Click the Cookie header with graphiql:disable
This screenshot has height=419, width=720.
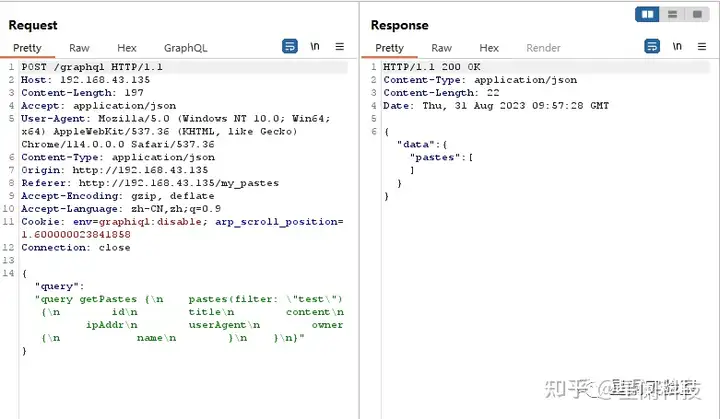pos(182,221)
